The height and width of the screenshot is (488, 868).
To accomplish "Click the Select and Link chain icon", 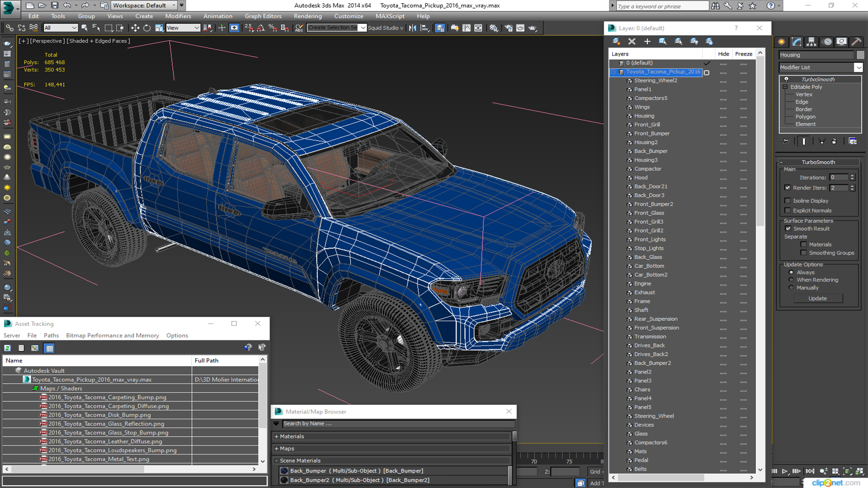I will [9, 28].
